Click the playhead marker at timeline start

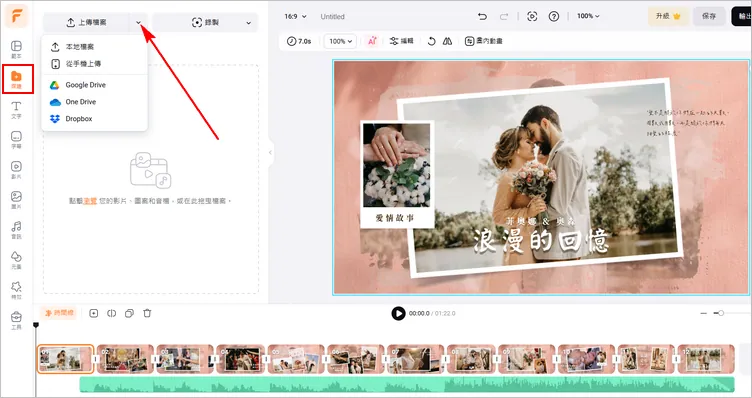[35, 325]
